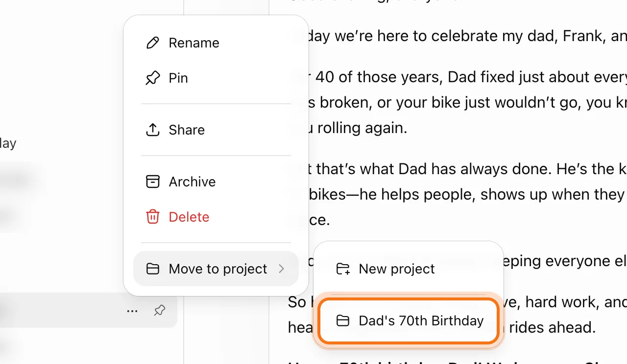The width and height of the screenshot is (627, 364).
Task: Choose Rename from the context menu
Action: pos(216,43)
